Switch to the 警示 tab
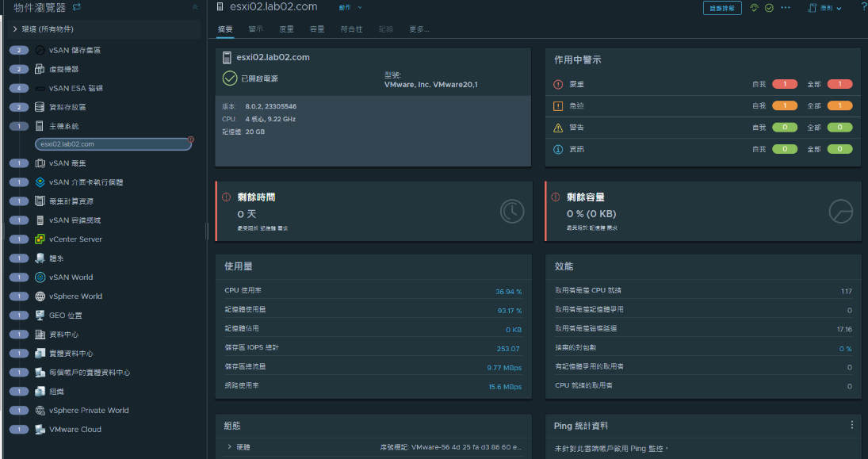The width and height of the screenshot is (868, 459). (256, 29)
